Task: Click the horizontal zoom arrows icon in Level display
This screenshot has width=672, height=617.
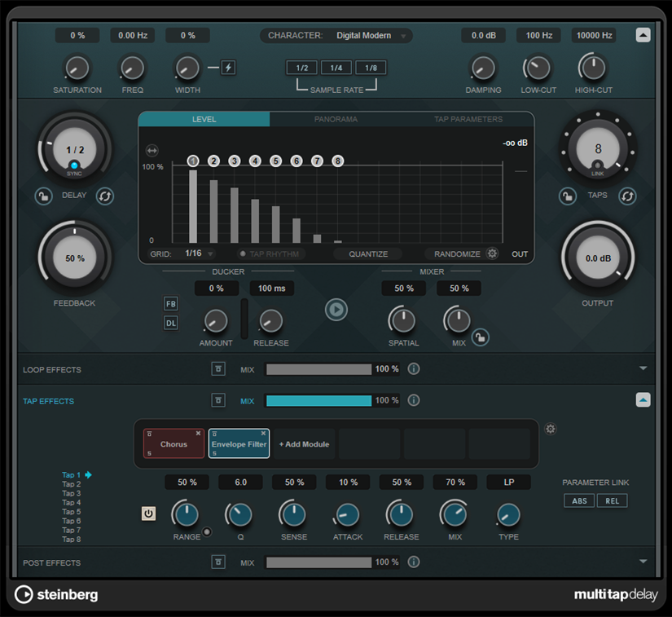Action: point(152,151)
